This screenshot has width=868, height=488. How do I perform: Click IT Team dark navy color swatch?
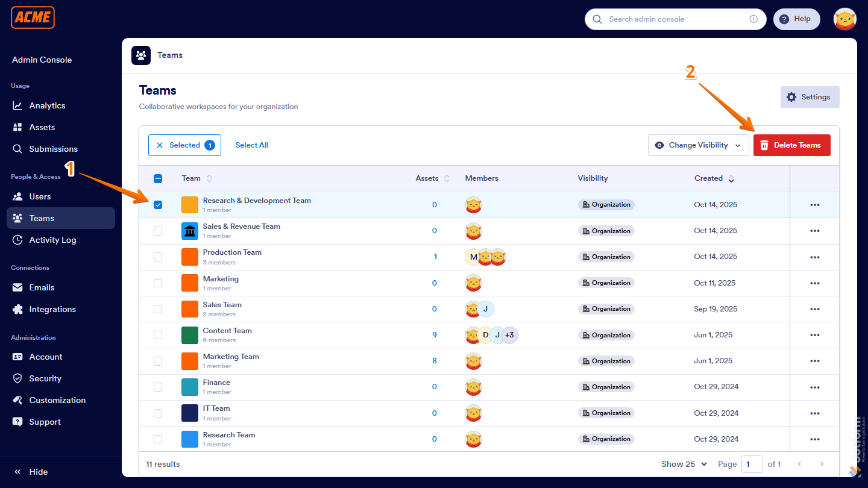[190, 413]
